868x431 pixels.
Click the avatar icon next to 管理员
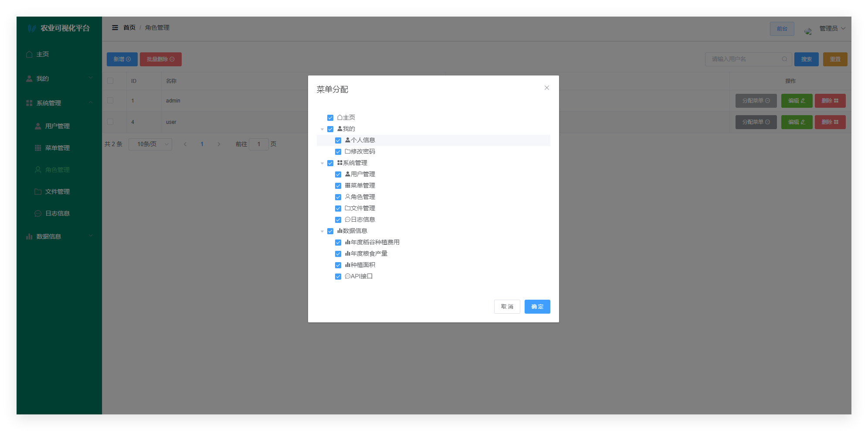807,31
